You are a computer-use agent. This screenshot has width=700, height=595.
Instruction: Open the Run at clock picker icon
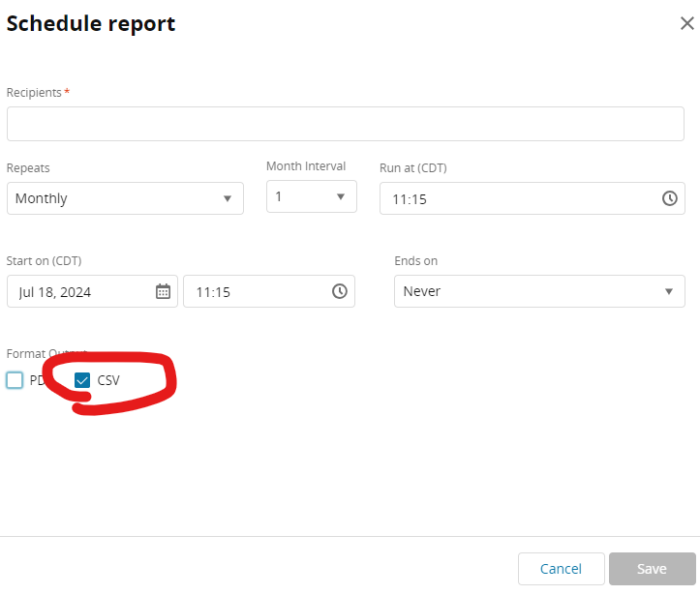coord(669,198)
